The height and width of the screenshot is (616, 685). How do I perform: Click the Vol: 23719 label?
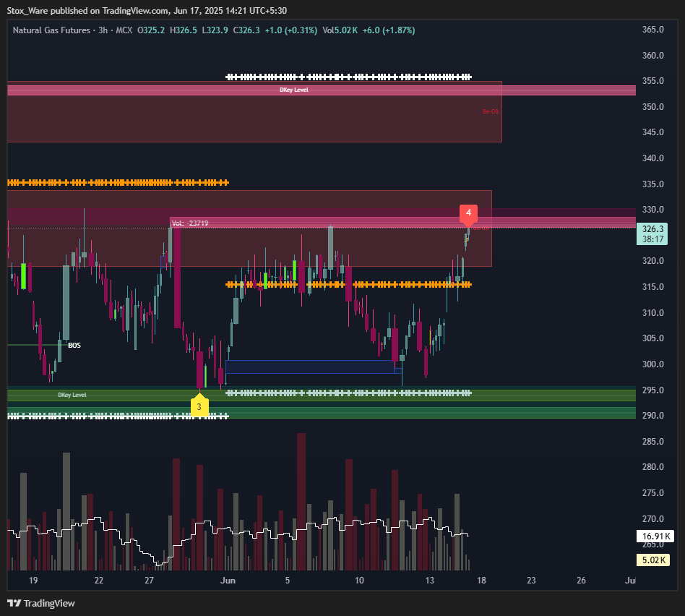click(x=190, y=223)
